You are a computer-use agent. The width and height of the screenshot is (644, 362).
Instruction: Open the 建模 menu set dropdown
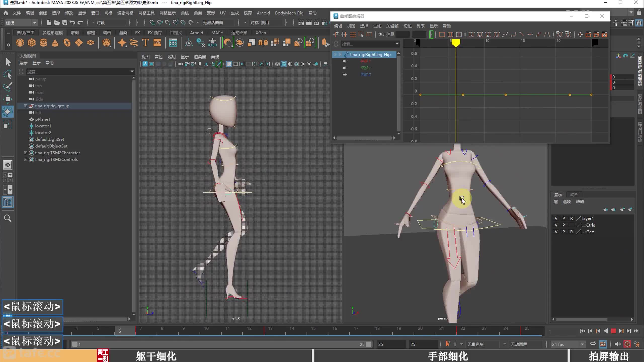pyautogui.click(x=21, y=23)
